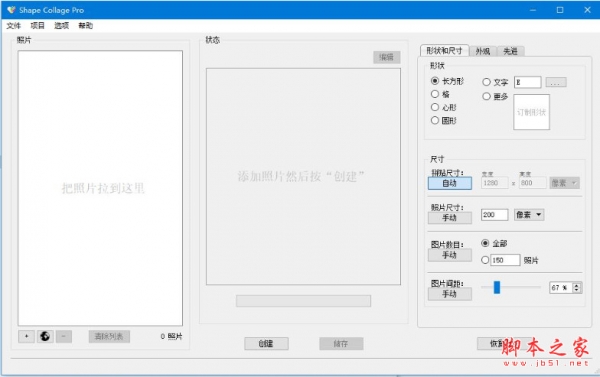Click the collage width 1280 field
Viewport: 600px width, 377px height.
coord(494,183)
